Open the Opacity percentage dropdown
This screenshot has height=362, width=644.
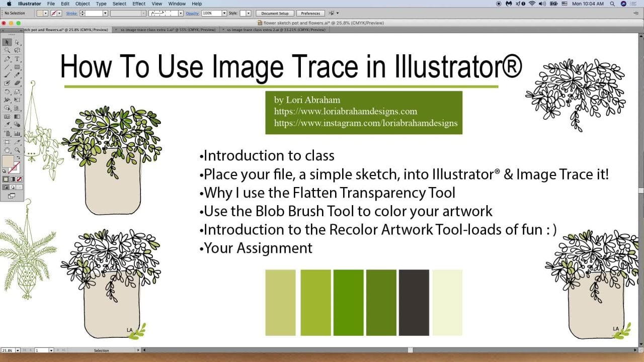click(x=224, y=13)
